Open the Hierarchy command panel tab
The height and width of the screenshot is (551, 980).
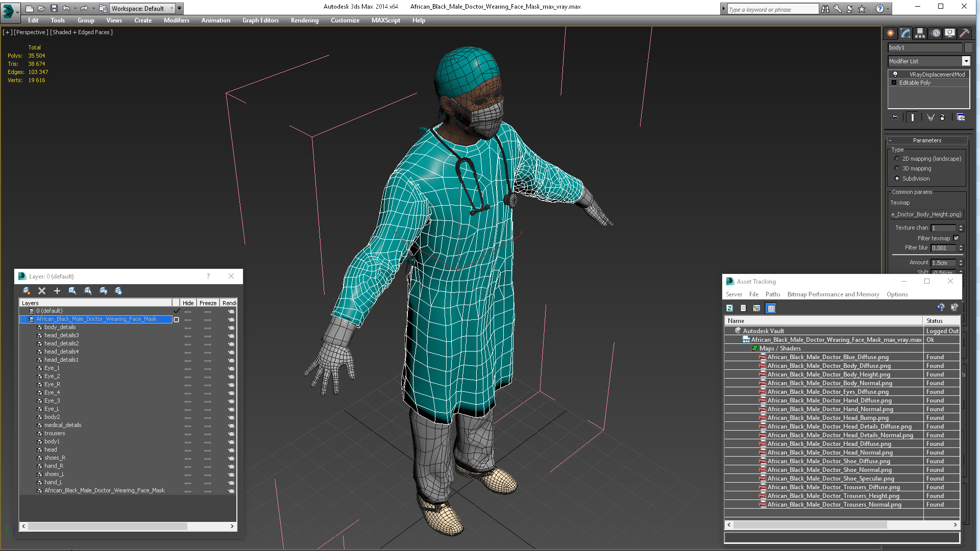(x=920, y=33)
